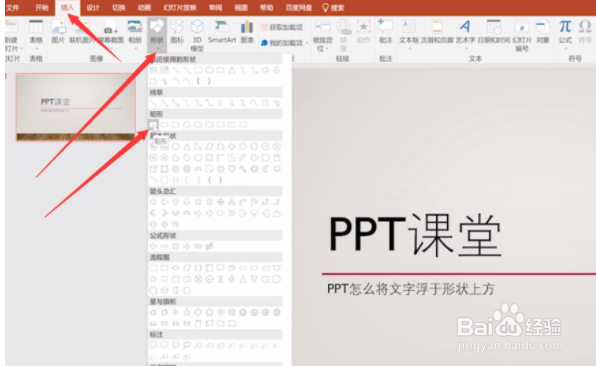
Task: Open the 设计 tab
Action: (93, 7)
